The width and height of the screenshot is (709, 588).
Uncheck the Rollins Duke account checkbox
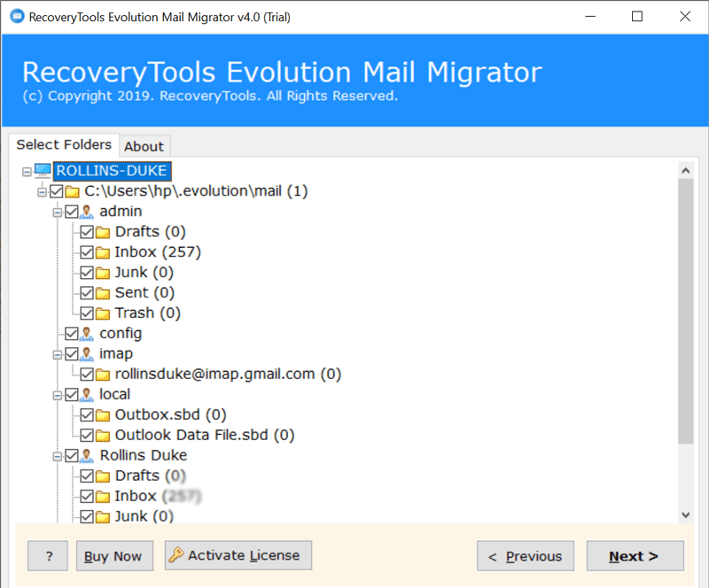[x=72, y=455]
